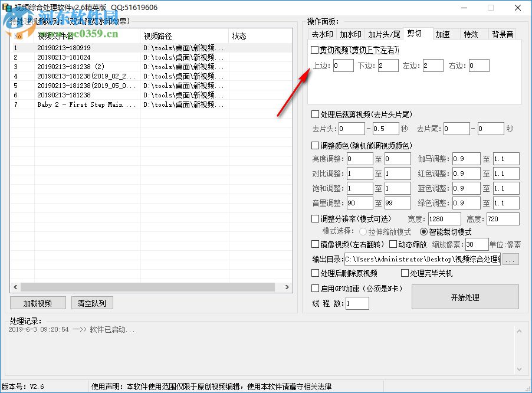The image size is (532, 393).
Task: Enable 镜像视频 horizontal flip
Action: click(x=314, y=244)
